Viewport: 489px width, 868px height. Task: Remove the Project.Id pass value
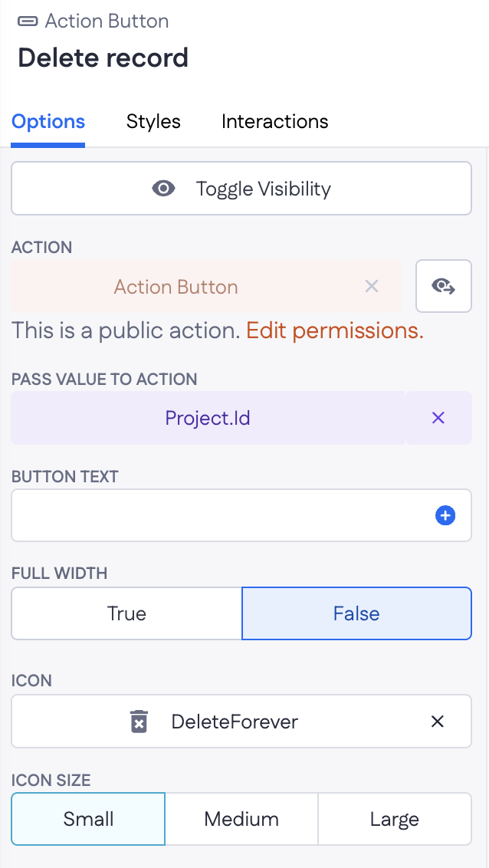(x=438, y=418)
